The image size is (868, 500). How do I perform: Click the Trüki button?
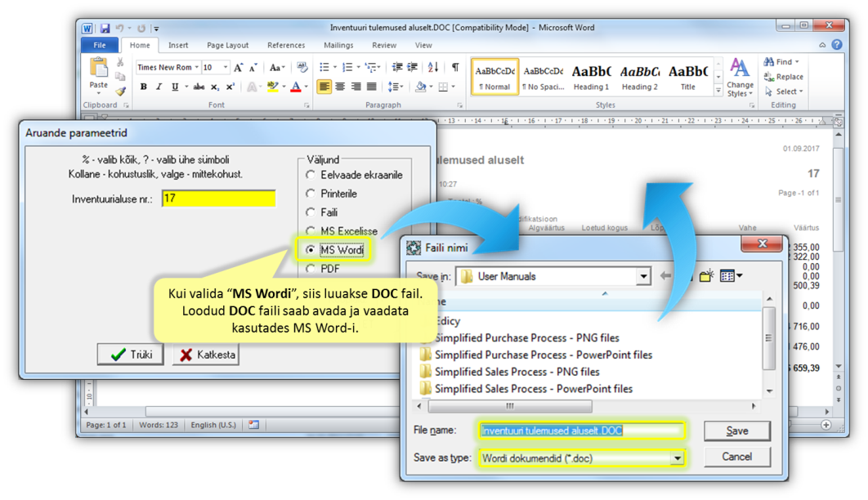click(131, 355)
